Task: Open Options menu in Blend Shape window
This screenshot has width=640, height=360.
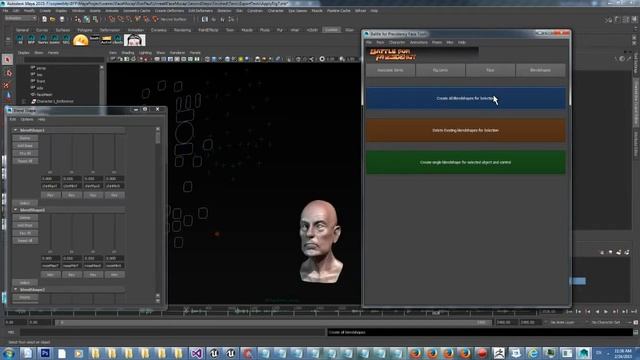Action: point(27,120)
